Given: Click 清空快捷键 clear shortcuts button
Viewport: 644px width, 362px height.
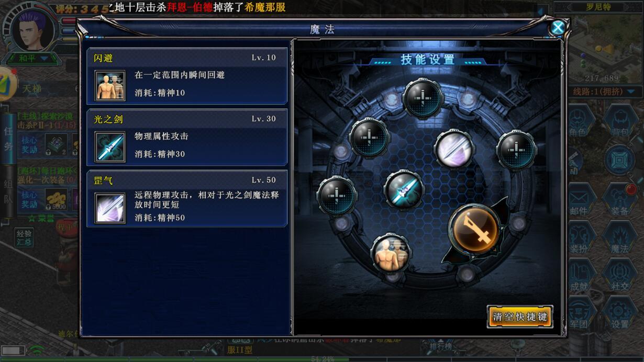Looking at the screenshot, I should point(520,316).
